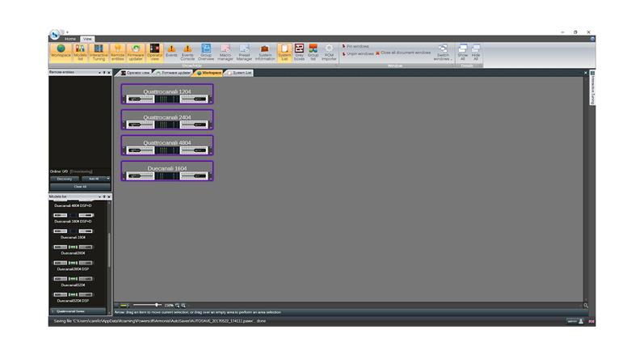Open the Switch windows dropdown
644x355 pixels.
point(443,53)
